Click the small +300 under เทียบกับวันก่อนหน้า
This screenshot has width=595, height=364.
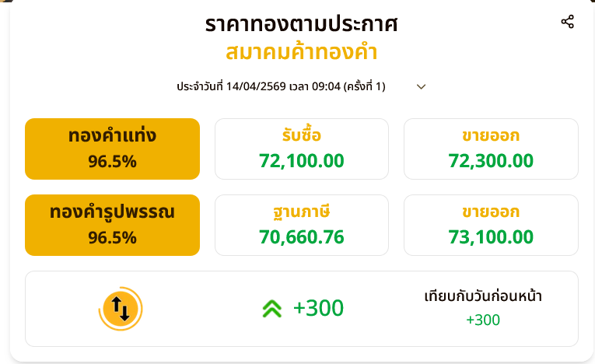point(483,320)
